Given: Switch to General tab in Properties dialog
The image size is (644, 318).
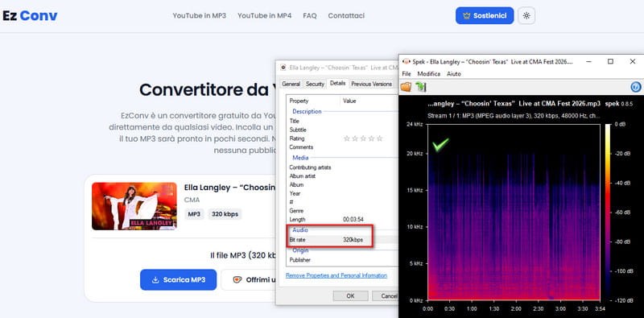Looking at the screenshot, I should (291, 84).
